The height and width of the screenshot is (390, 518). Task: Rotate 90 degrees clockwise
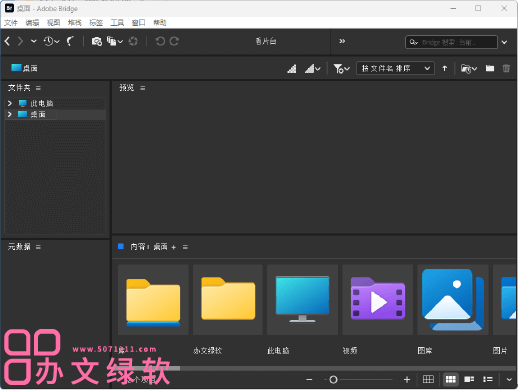coord(174,41)
